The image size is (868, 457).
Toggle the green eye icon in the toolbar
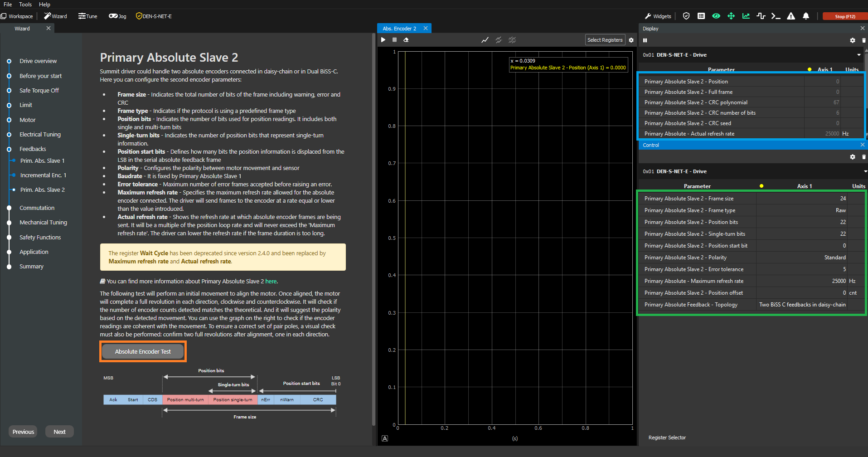[x=716, y=16]
